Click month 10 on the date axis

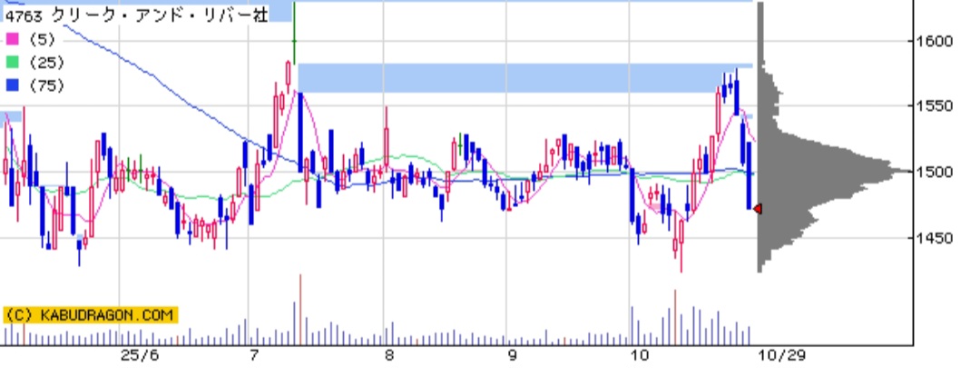coord(641,354)
